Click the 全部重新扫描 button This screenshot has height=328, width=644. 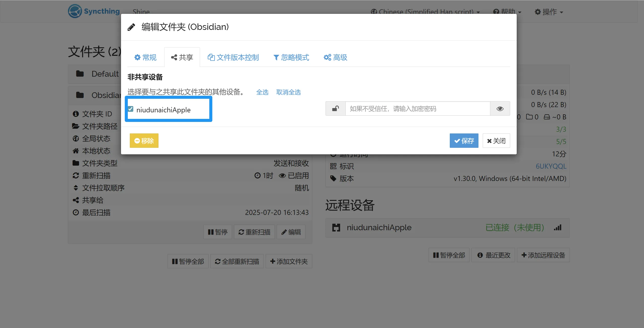(x=237, y=261)
